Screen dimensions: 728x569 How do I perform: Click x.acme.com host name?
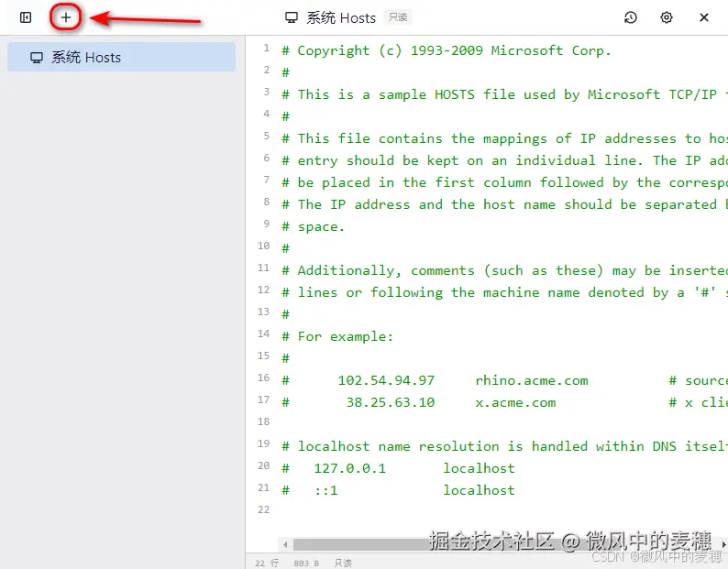(515, 402)
